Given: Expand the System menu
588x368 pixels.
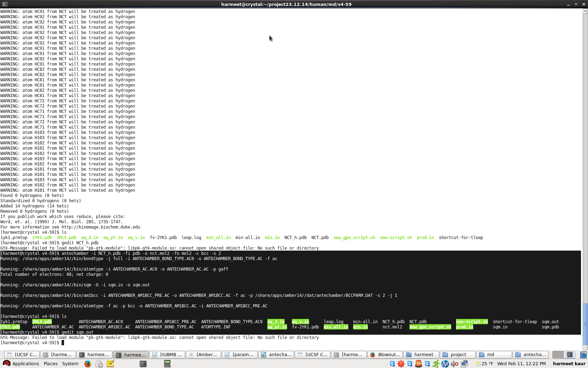Looking at the screenshot, I should (x=70, y=364).
